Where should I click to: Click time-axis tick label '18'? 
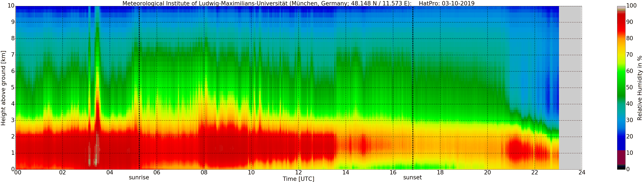point(440,172)
